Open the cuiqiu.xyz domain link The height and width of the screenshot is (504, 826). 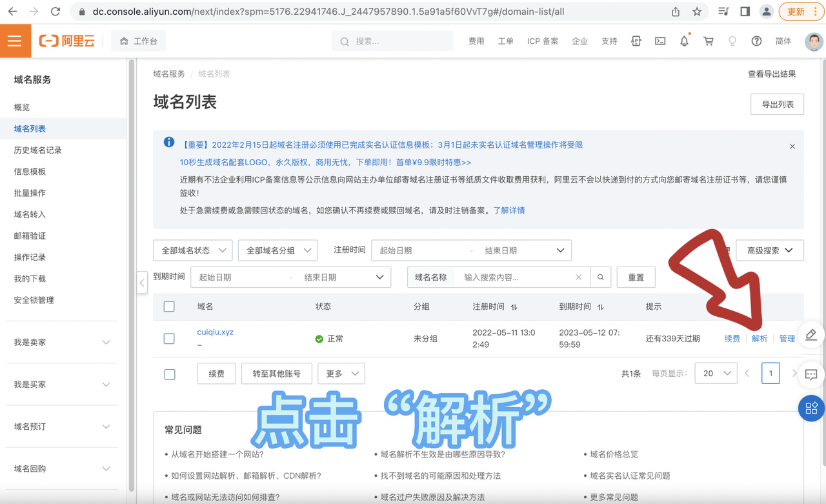(x=215, y=332)
